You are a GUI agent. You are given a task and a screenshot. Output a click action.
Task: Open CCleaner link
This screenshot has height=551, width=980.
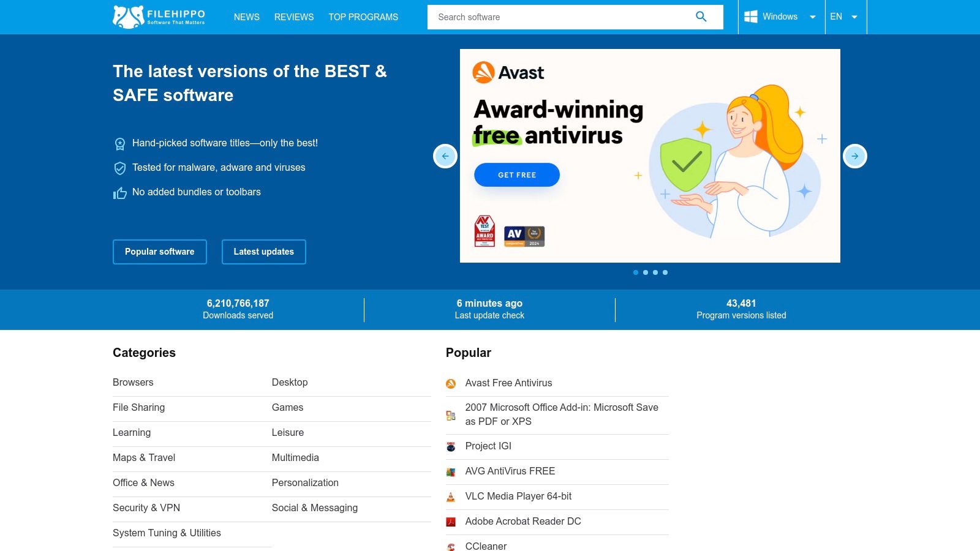[486, 545]
